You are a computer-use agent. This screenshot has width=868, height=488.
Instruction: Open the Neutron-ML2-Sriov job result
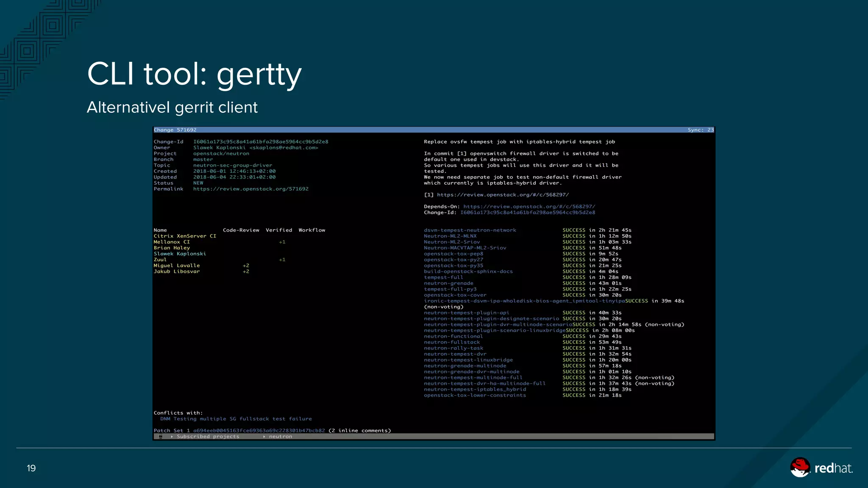[x=452, y=242]
